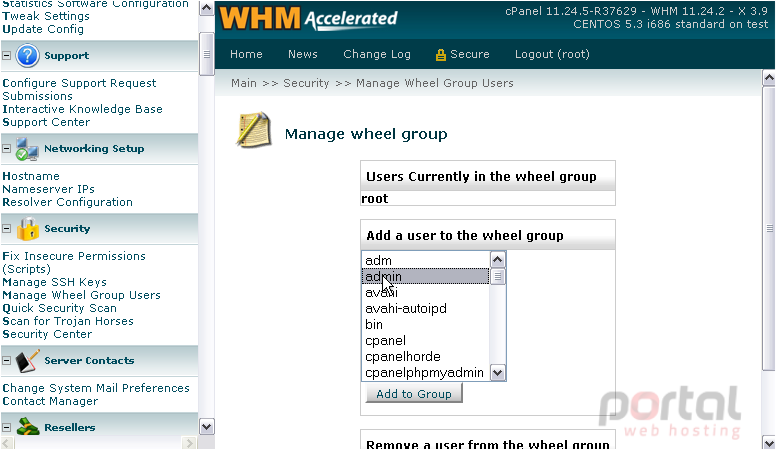Open Resolver Configuration link
The width and height of the screenshot is (776, 450).
[67, 202]
